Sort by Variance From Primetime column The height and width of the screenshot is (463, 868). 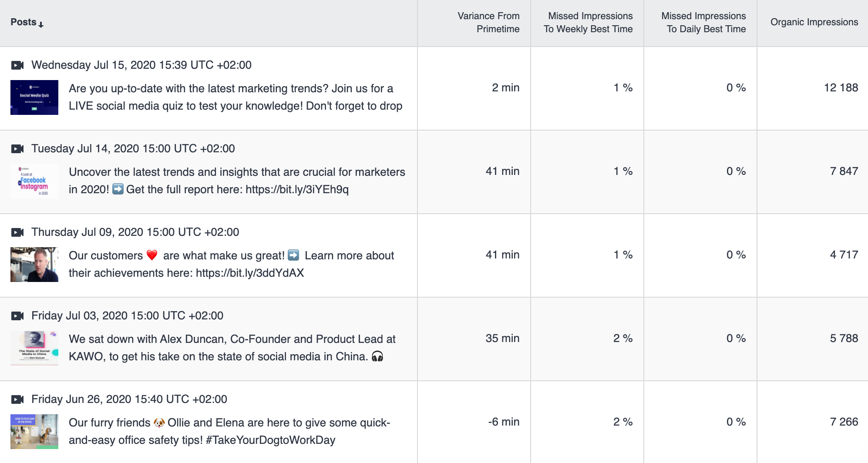(488, 23)
